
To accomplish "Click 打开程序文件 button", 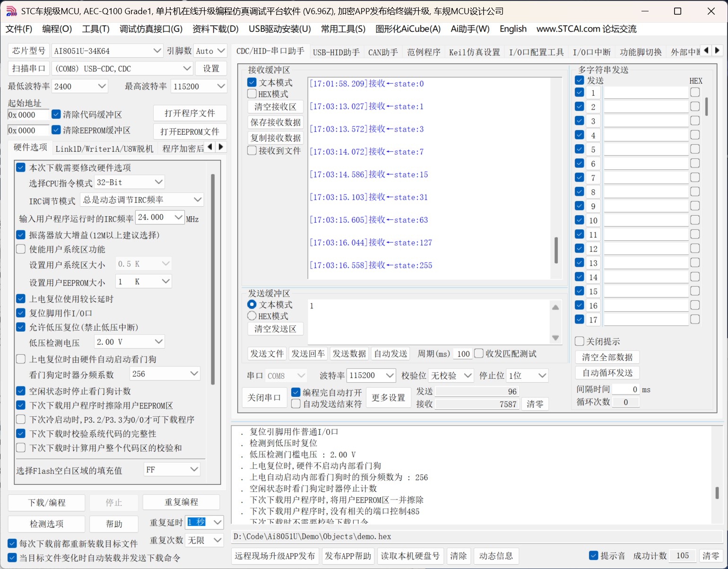I will pos(190,113).
